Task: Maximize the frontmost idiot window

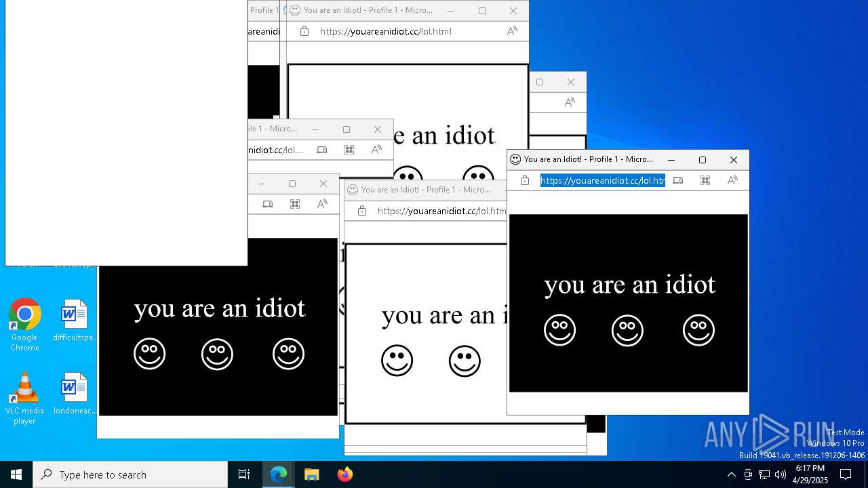Action: pos(703,160)
